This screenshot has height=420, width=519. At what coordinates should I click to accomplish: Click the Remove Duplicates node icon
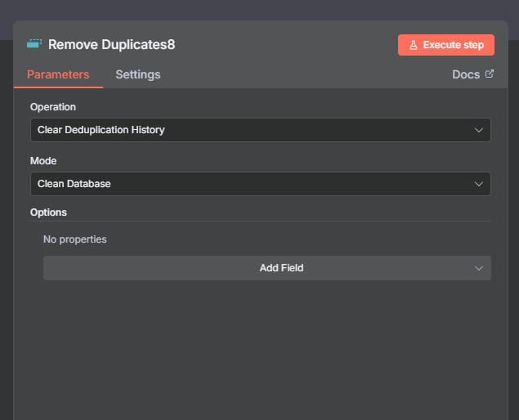tap(34, 44)
